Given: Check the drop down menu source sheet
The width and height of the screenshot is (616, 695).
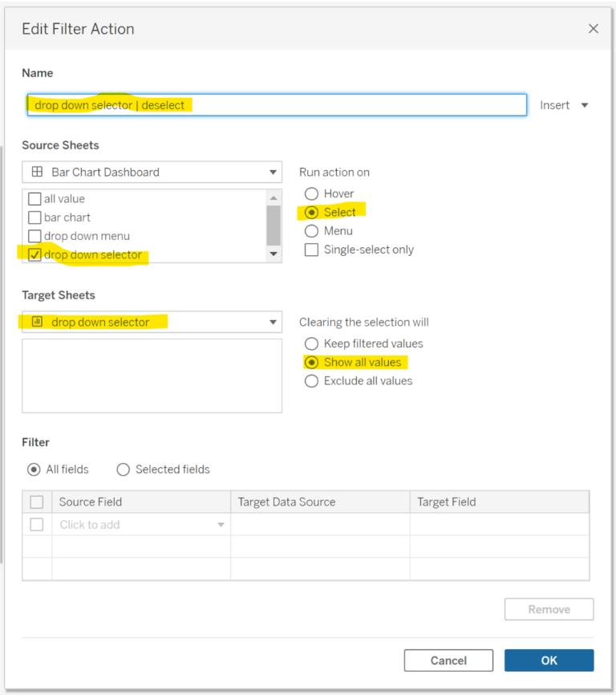Looking at the screenshot, I should 34,236.
